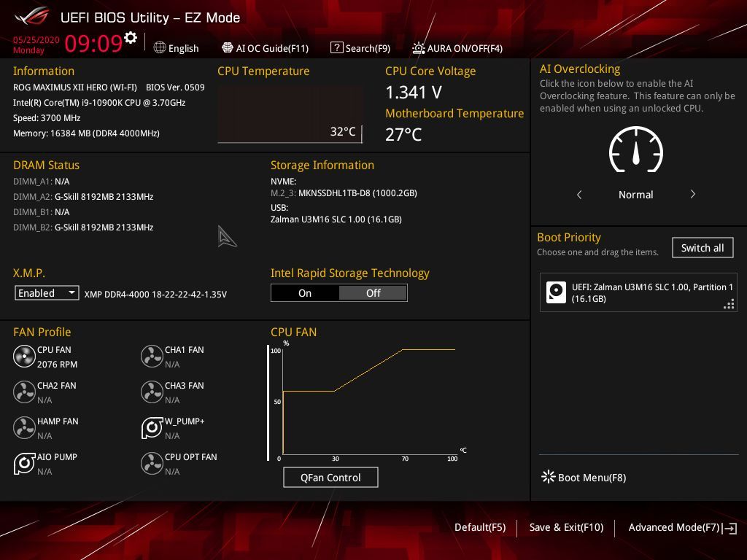Click the Advanced Mode exit arrow icon
Screen dimensions: 747x560
(729, 528)
